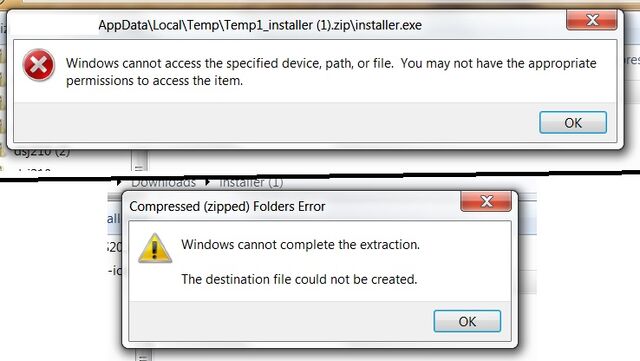Screen dimensions: 640x361
Task: Close Compressed (zipped) Folders Error dialog
Action: pyautogui.click(x=486, y=201)
